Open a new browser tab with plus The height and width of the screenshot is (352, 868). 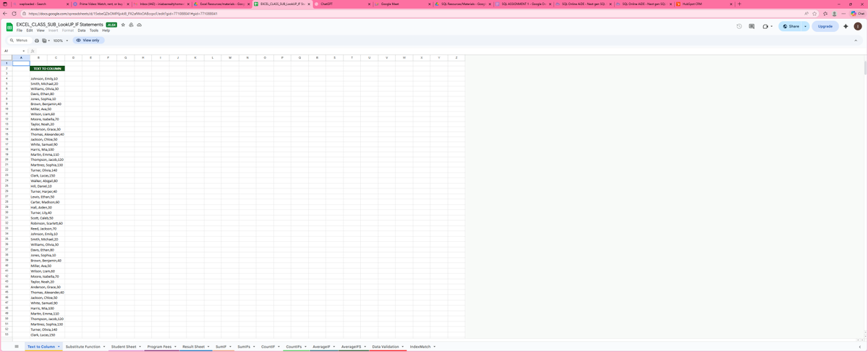pyautogui.click(x=739, y=4)
